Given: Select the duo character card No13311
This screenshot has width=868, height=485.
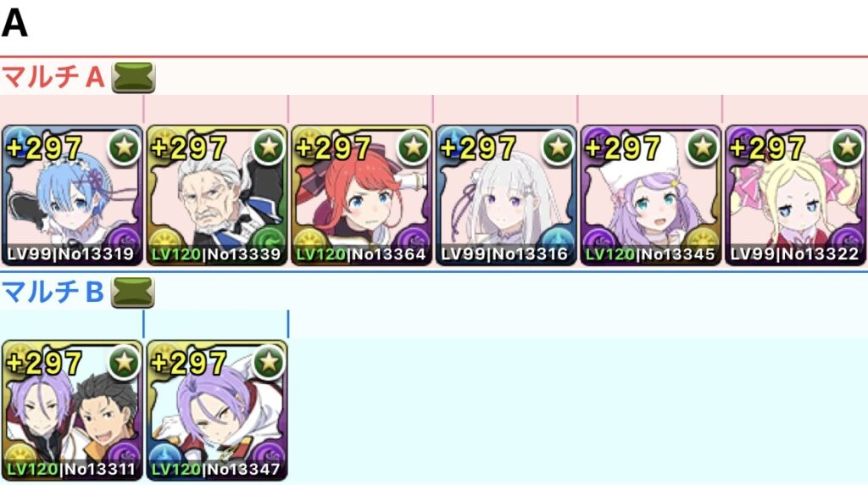Looking at the screenshot, I should click(72, 410).
